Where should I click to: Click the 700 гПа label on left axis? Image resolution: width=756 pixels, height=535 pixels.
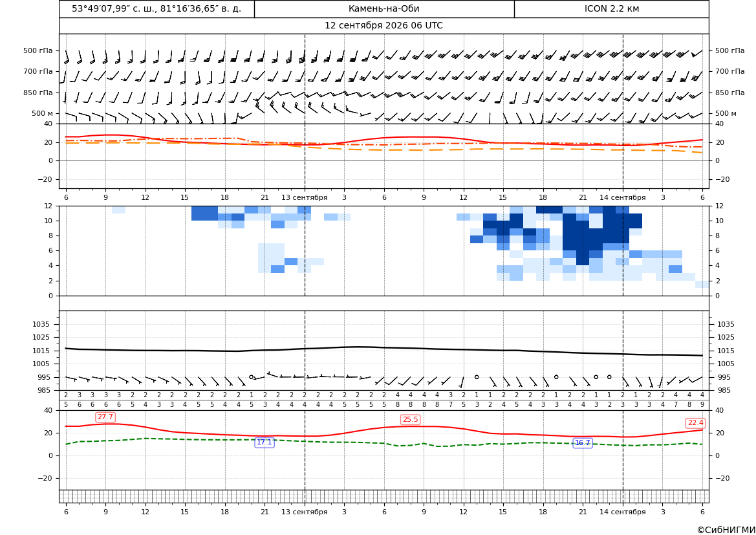click(38, 71)
